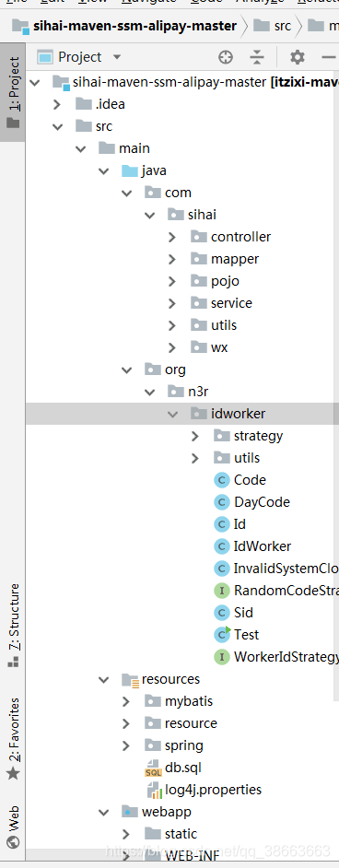Select the runnable Test class icon

tap(222, 634)
